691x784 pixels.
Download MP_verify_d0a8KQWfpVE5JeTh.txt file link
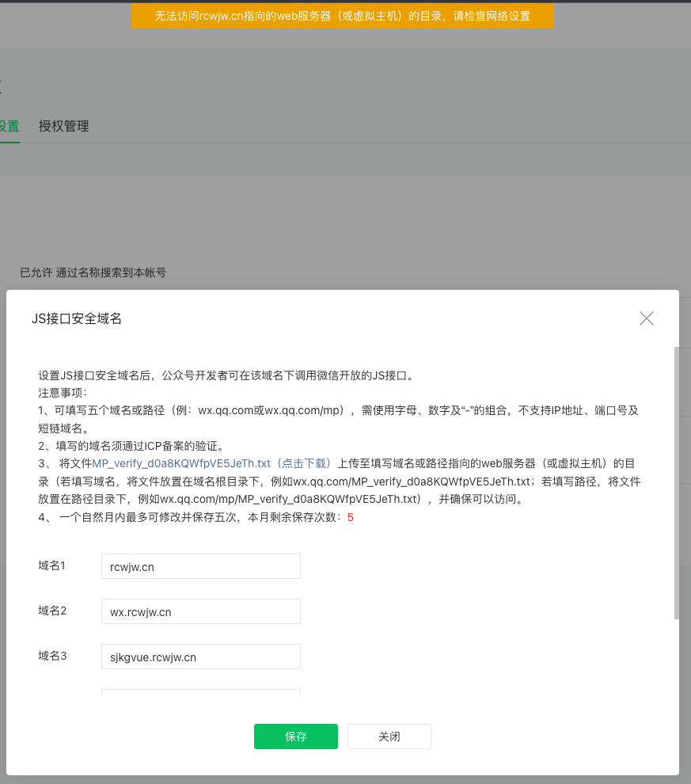[x=211, y=463]
